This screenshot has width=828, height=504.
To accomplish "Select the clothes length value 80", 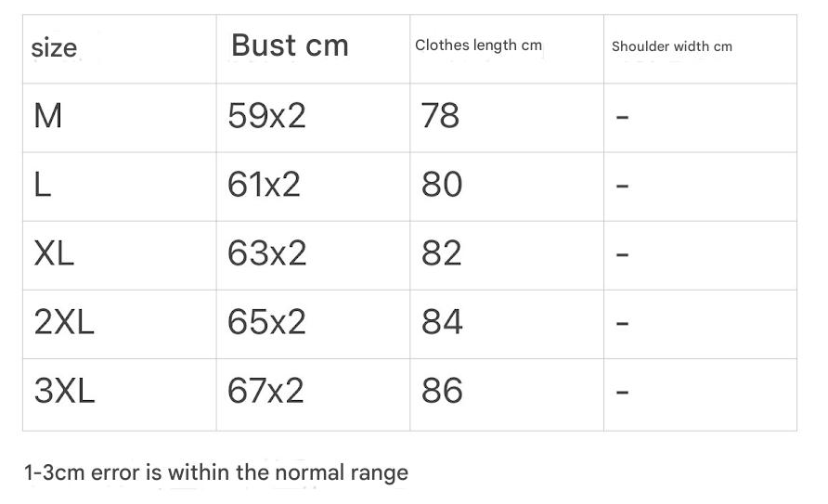I will click(x=441, y=186).
